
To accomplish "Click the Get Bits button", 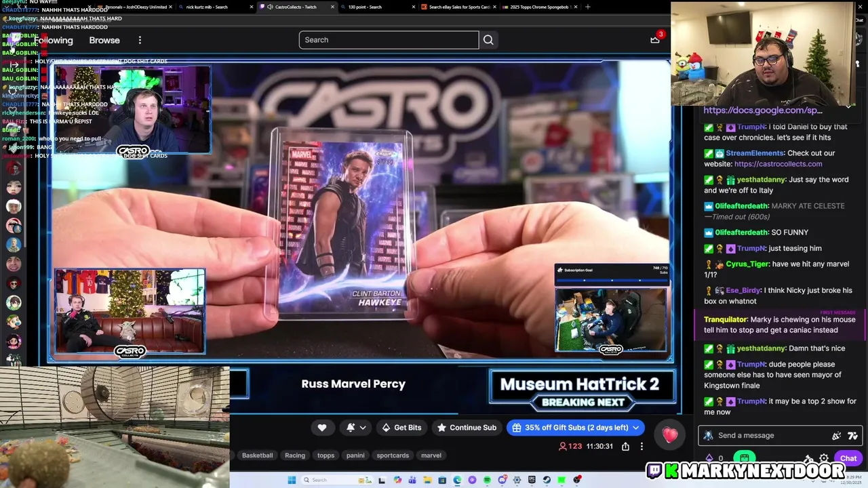I will [x=401, y=428].
